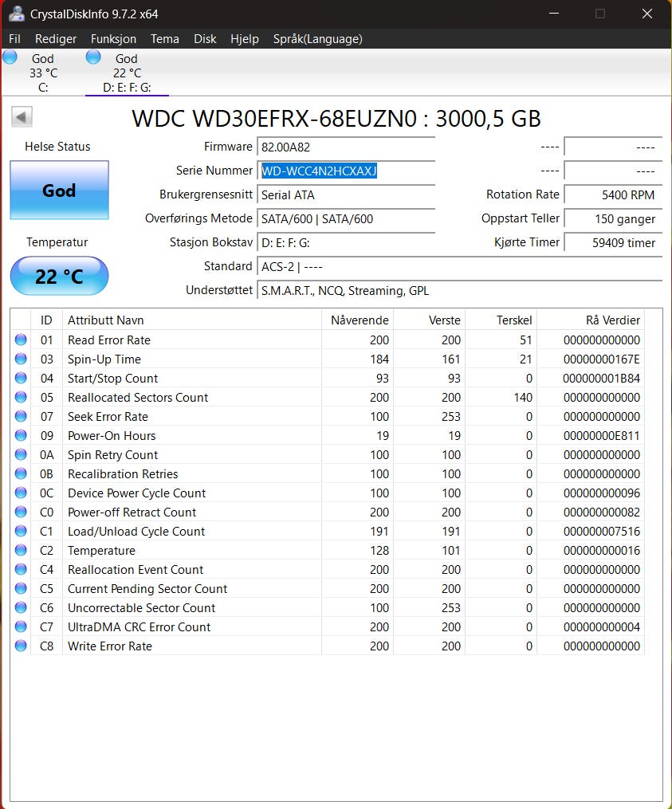
Task: Click the Rå Verdier column header
Action: (591, 320)
